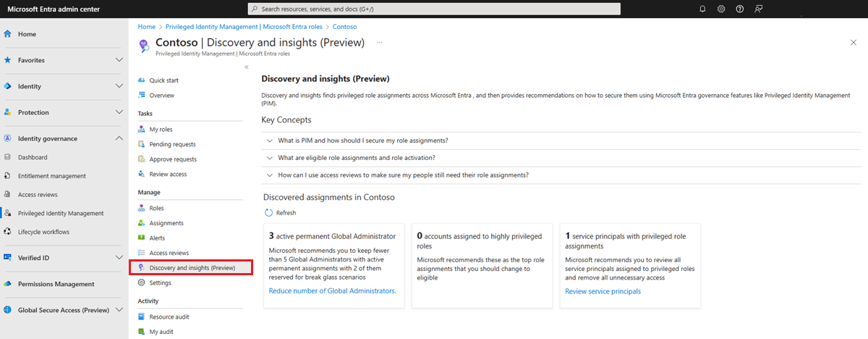This screenshot has width=868, height=339.
Task: Select Roles in the Manage menu
Action: tap(157, 208)
